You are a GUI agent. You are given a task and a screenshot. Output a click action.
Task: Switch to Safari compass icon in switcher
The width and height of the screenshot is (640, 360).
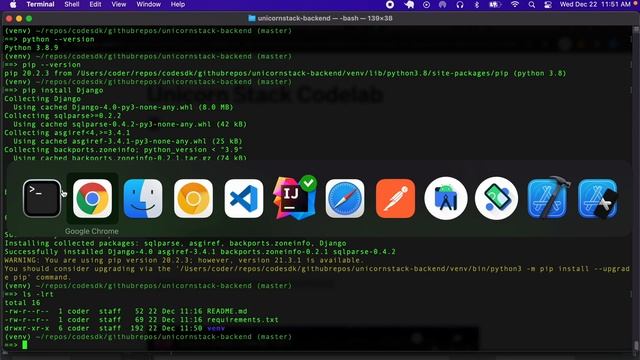(x=345, y=198)
